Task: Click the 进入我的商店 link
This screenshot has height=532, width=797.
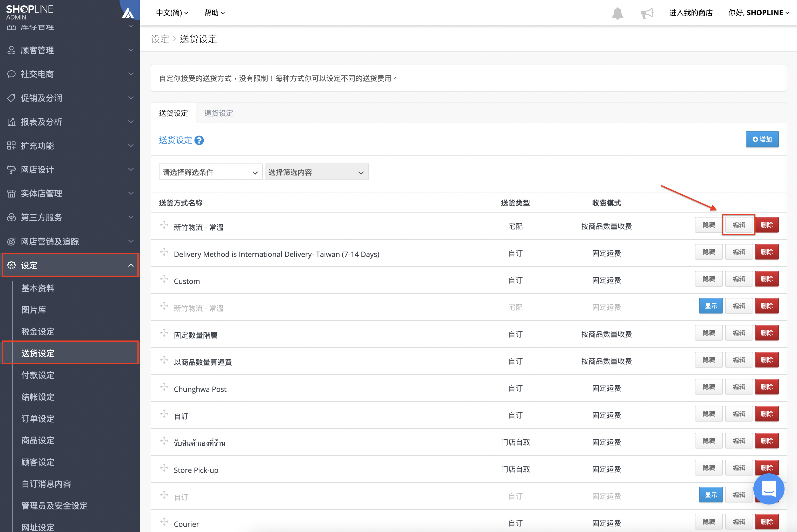Action: tap(691, 13)
